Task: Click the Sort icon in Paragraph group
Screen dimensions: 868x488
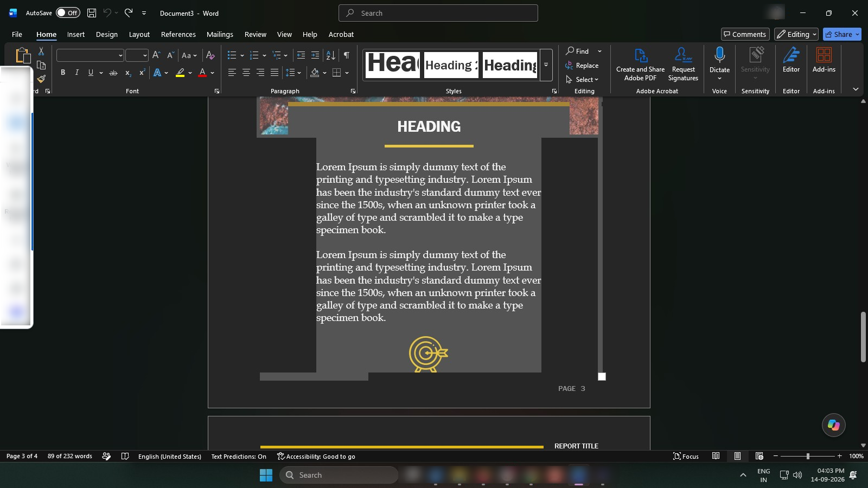Action: point(330,55)
